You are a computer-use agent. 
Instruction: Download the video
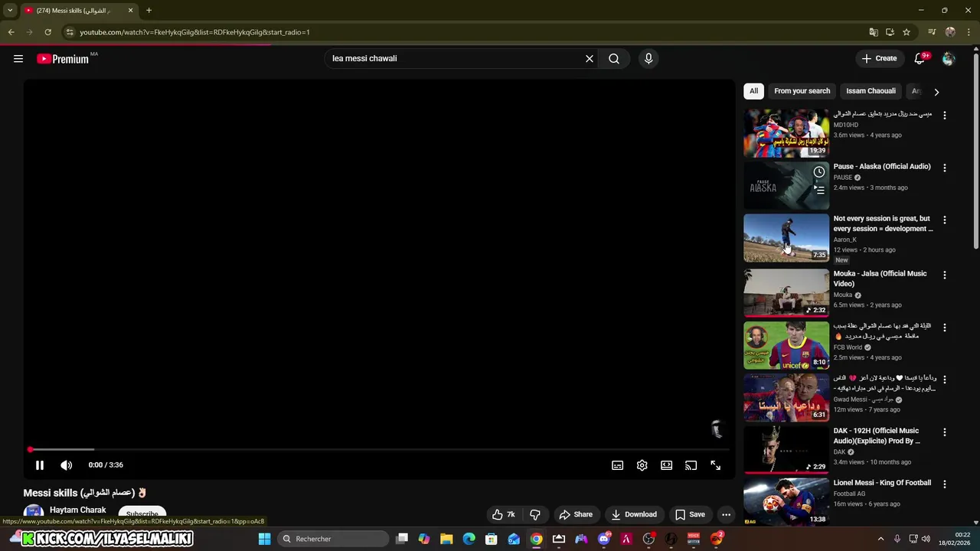633,514
